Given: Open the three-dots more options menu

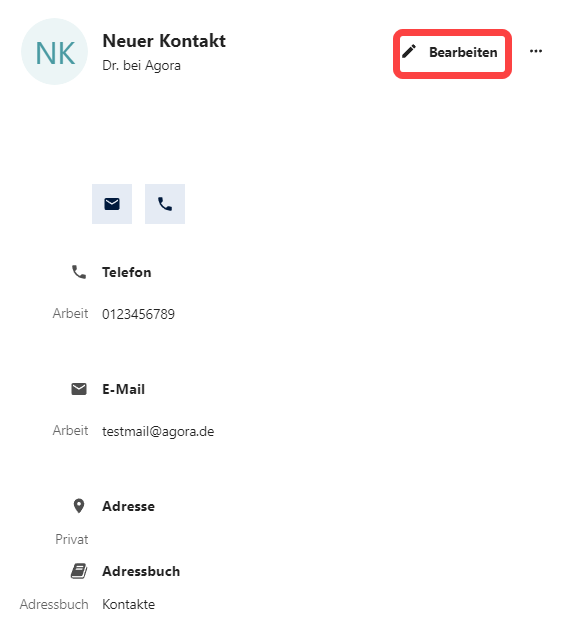Looking at the screenshot, I should [x=536, y=51].
